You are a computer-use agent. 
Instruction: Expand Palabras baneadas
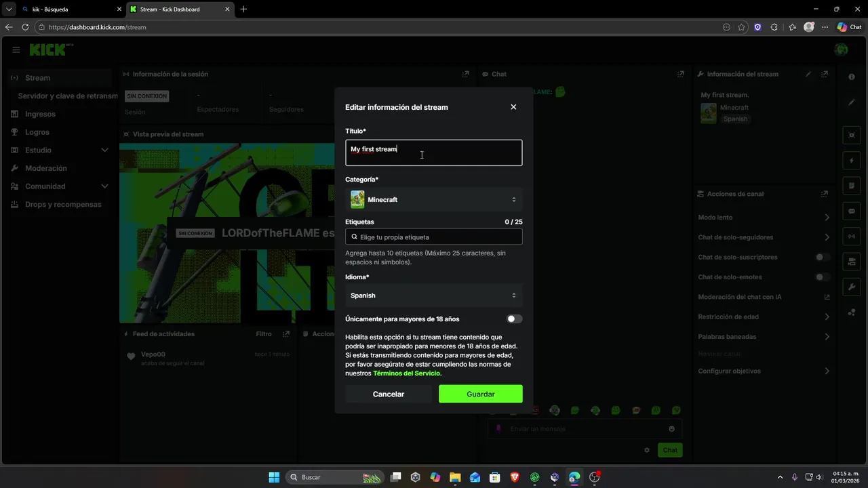pos(764,337)
